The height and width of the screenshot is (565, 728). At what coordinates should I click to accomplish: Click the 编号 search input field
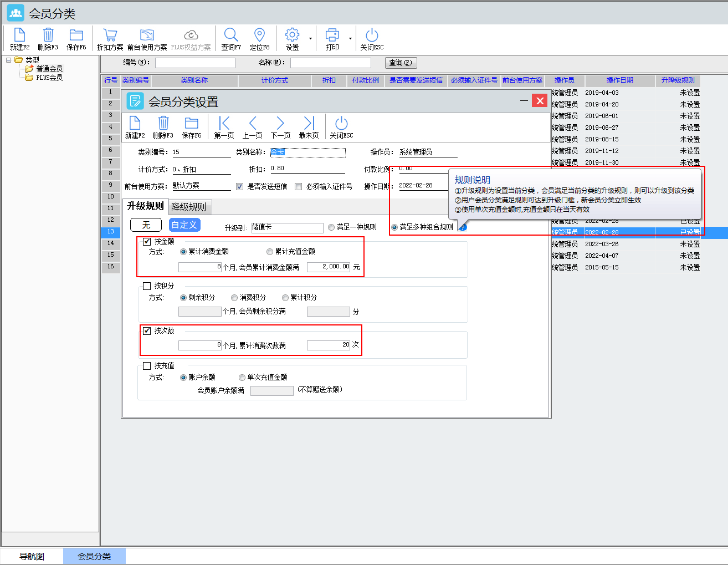(195, 63)
